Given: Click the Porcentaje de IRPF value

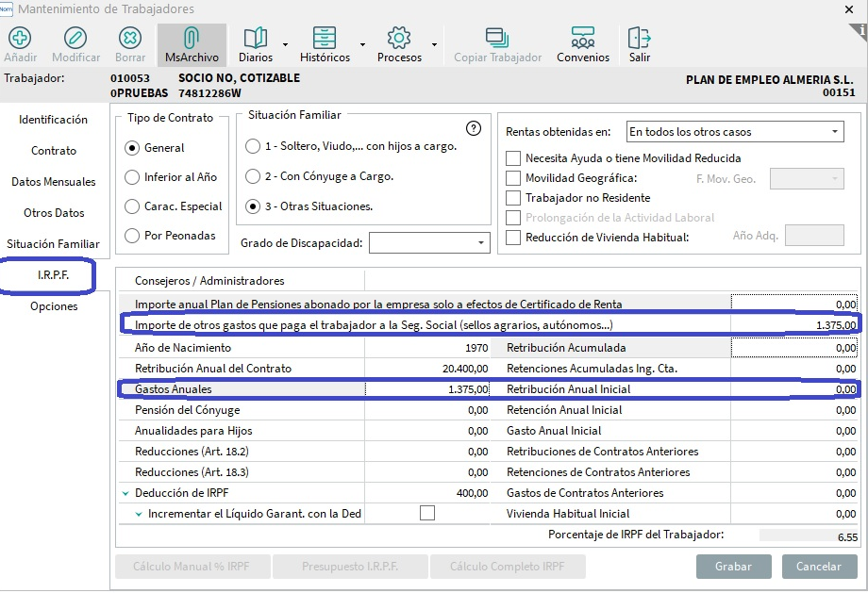Looking at the screenshot, I should 809,536.
